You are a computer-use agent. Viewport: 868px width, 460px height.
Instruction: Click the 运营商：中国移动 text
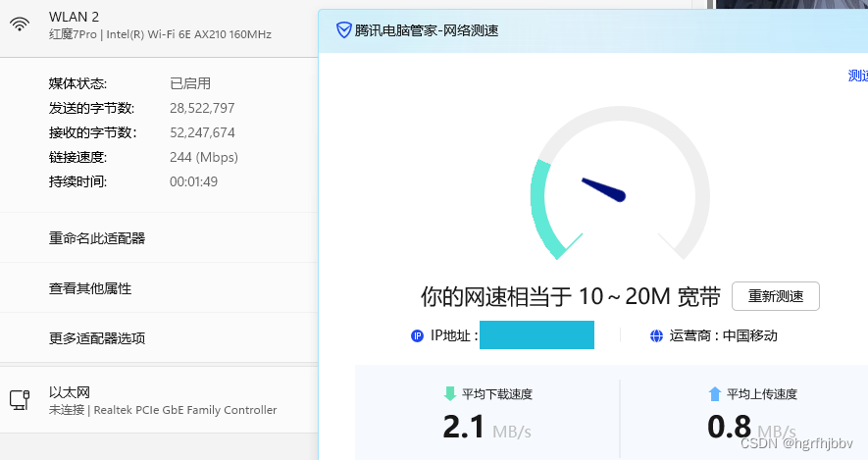(723, 336)
